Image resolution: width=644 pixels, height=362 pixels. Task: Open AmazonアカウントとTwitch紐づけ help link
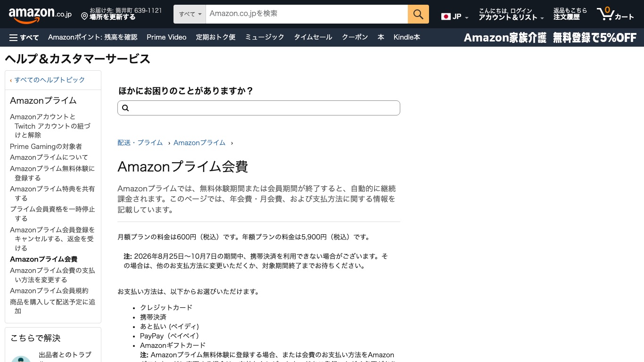tap(50, 126)
